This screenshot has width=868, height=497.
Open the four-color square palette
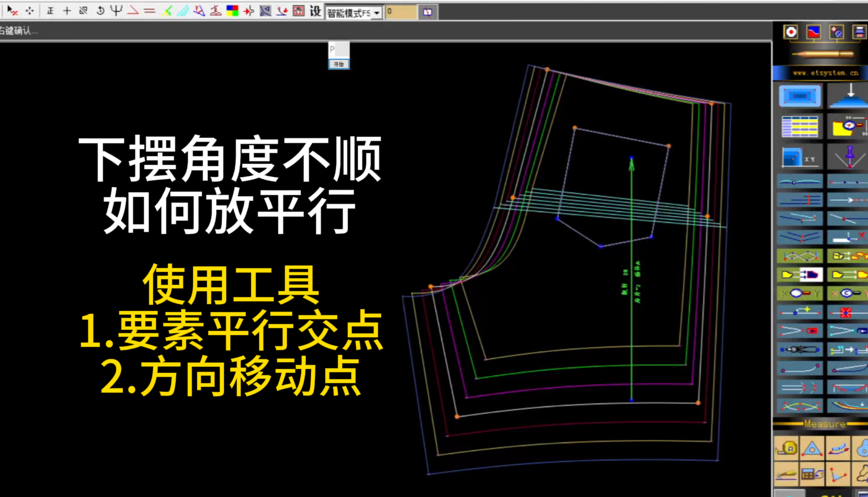click(232, 11)
